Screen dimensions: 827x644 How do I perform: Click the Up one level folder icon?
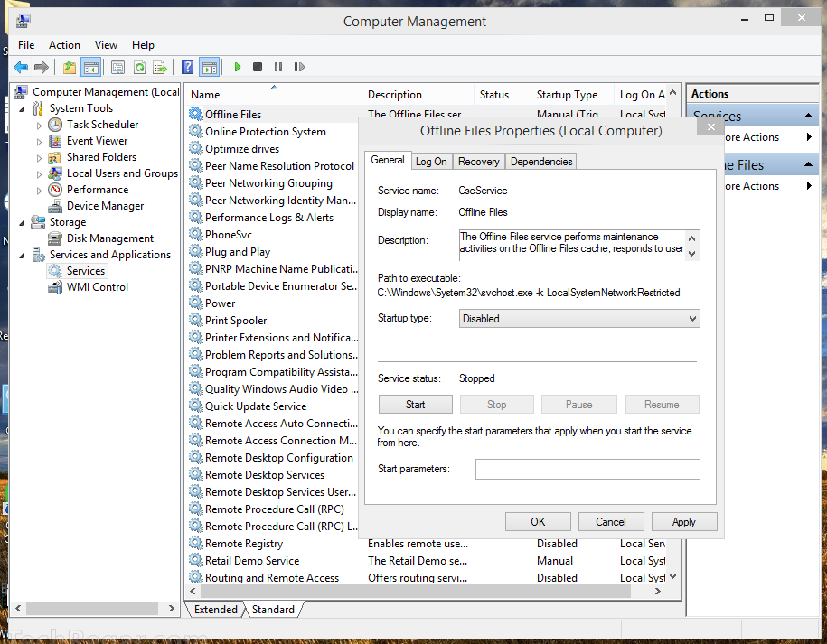tap(69, 67)
